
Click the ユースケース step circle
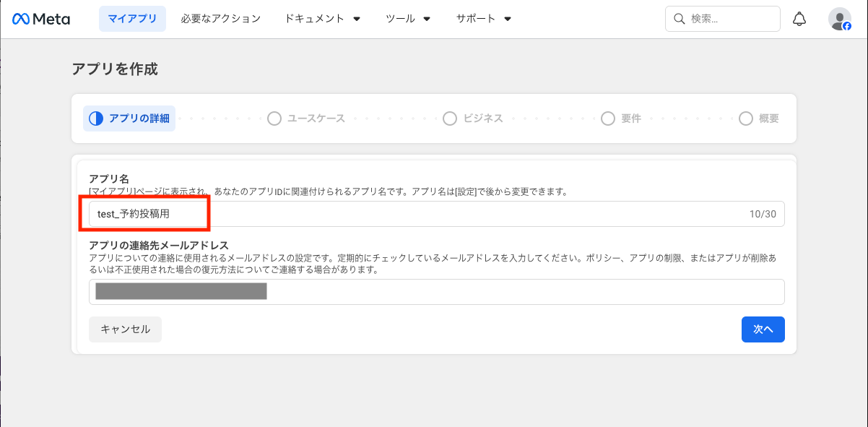[274, 118]
